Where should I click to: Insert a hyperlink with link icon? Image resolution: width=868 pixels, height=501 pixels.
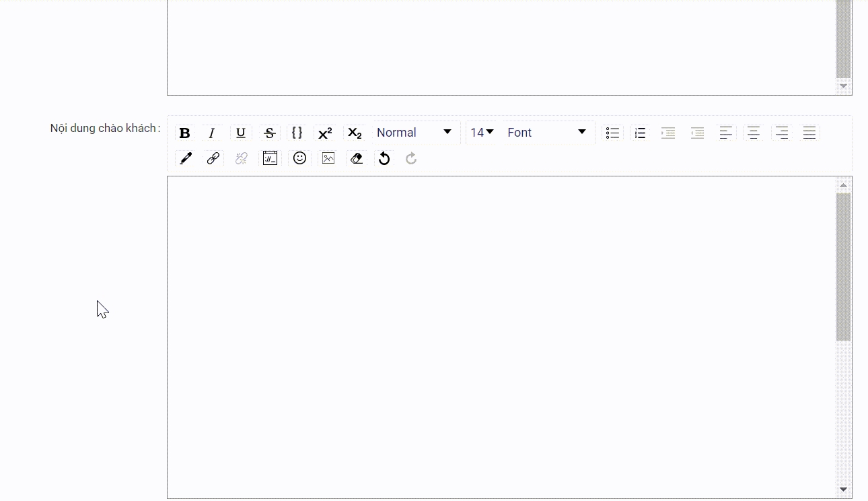(213, 158)
